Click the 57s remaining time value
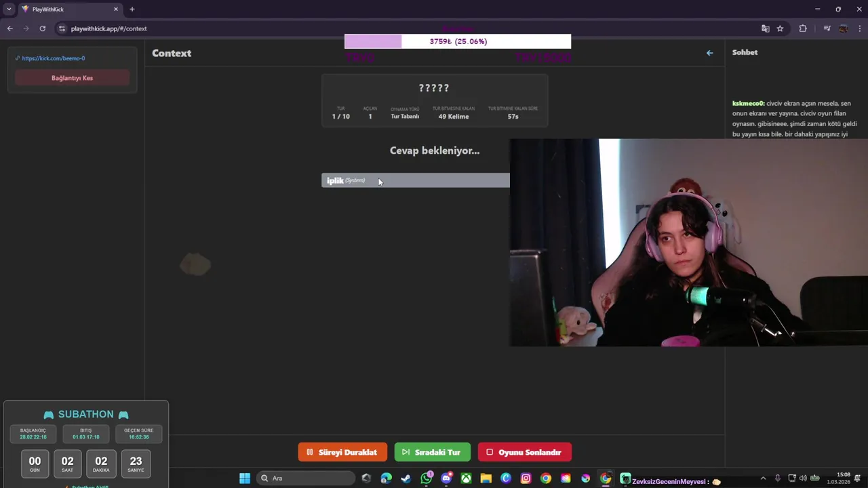The width and height of the screenshot is (868, 488). [513, 117]
